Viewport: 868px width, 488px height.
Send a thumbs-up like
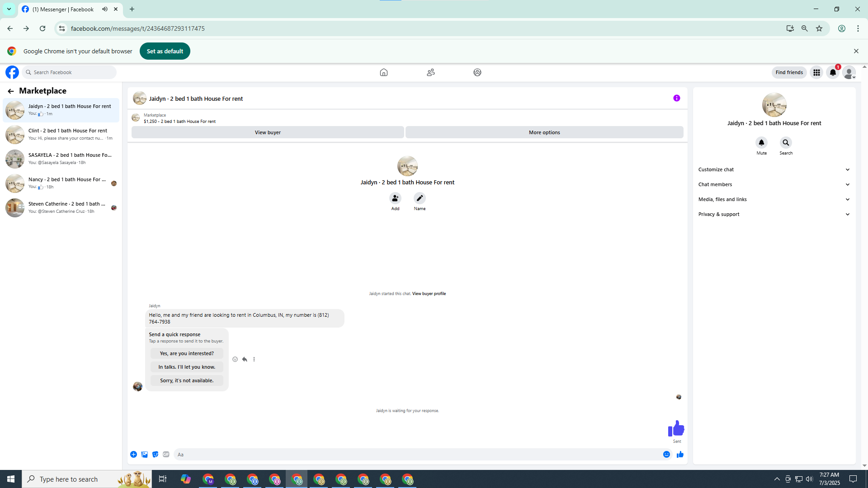[x=680, y=455]
